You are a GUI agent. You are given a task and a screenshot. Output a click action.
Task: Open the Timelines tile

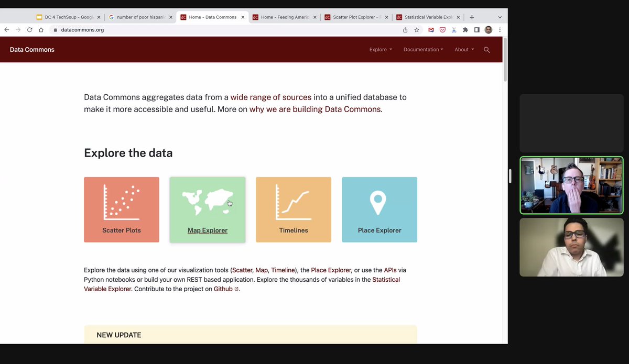(294, 209)
